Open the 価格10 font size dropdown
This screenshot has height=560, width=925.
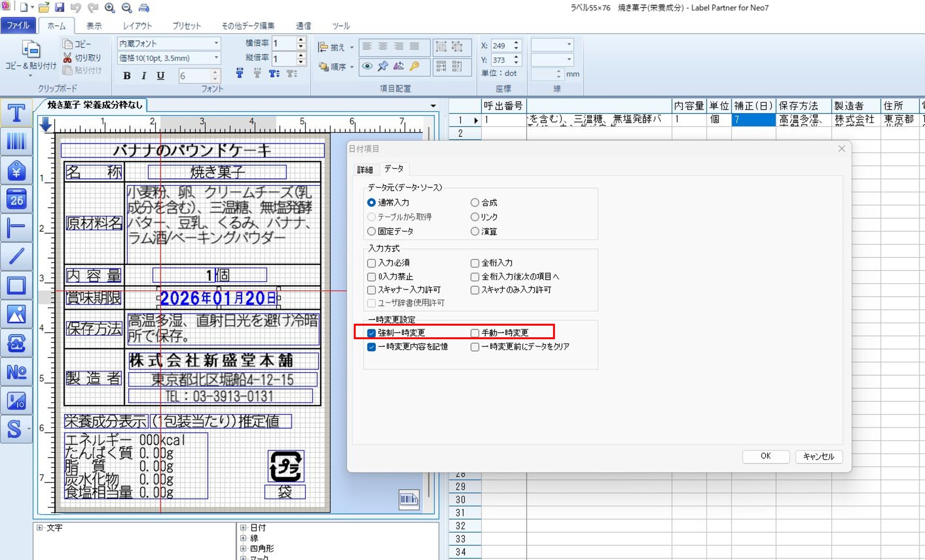[216, 58]
